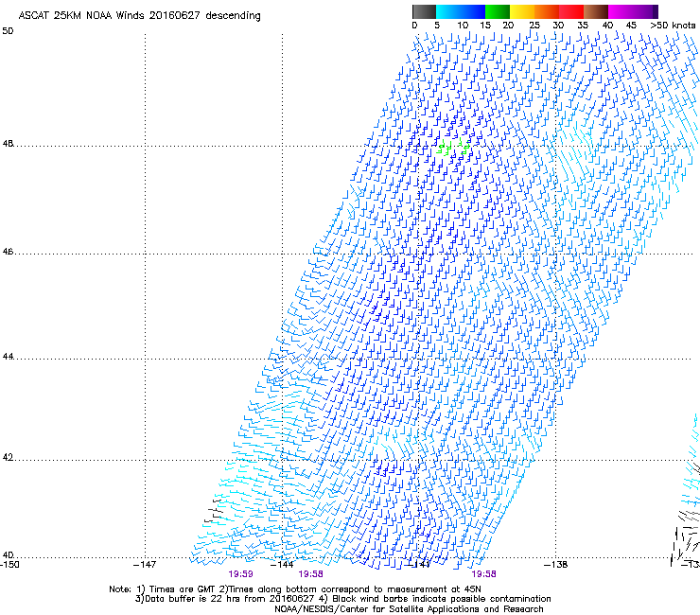
Task: Click latitude label 50
Action: point(8,31)
